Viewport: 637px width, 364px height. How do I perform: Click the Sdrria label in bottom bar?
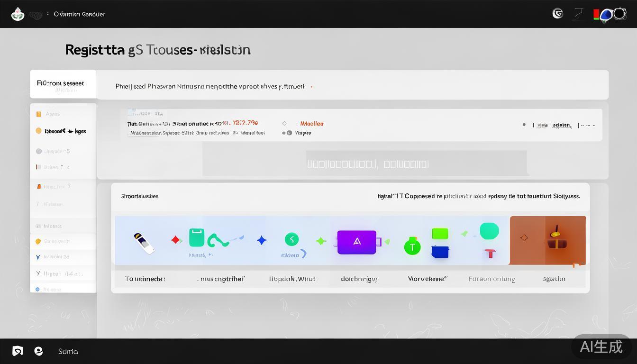tap(68, 352)
